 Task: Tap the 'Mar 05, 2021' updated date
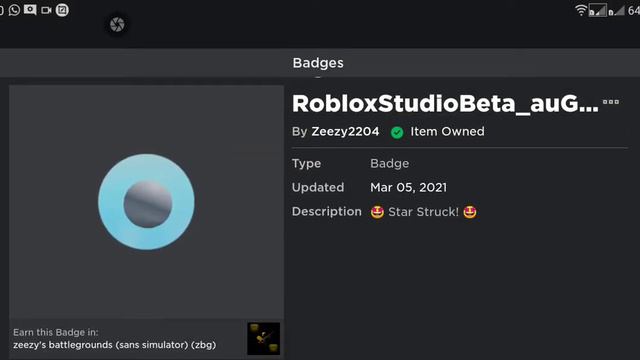pos(408,187)
